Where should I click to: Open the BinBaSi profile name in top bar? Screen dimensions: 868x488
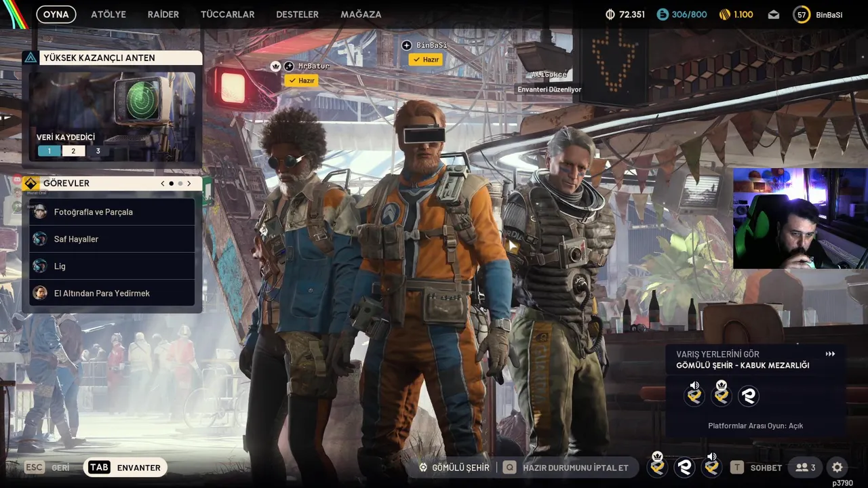[829, 14]
